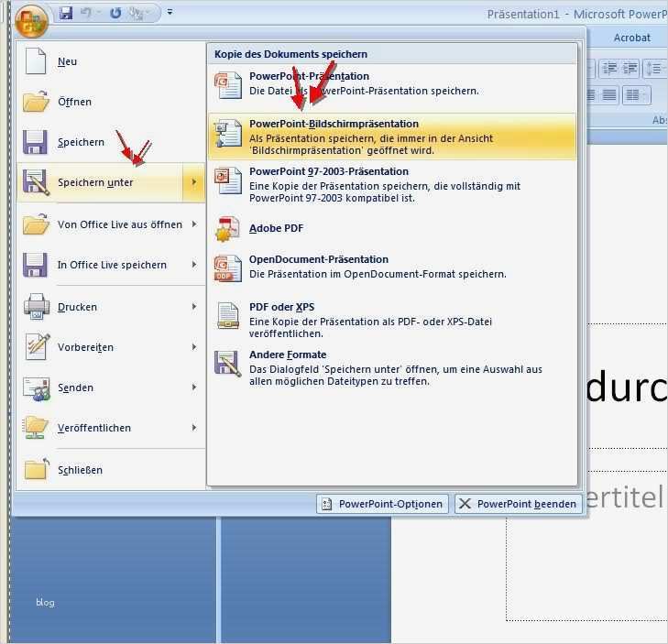
Task: Click the Drucken printer icon
Action: [x=37, y=306]
